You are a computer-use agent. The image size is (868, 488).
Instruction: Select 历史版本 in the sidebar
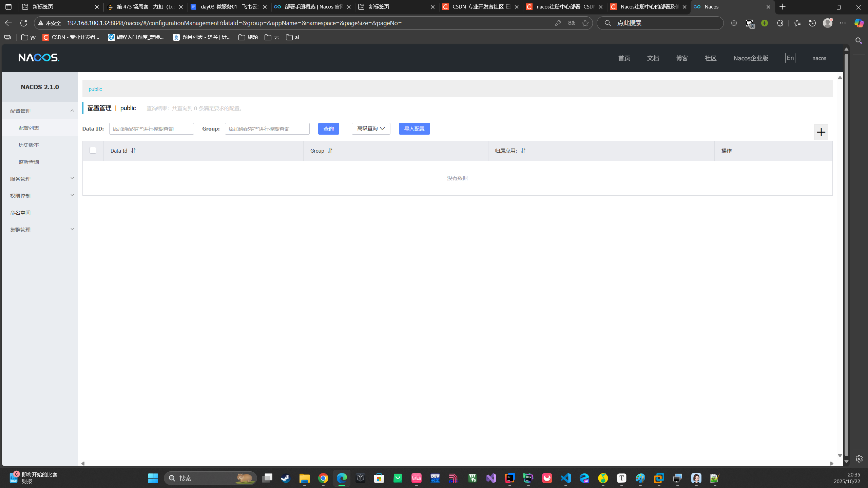29,144
